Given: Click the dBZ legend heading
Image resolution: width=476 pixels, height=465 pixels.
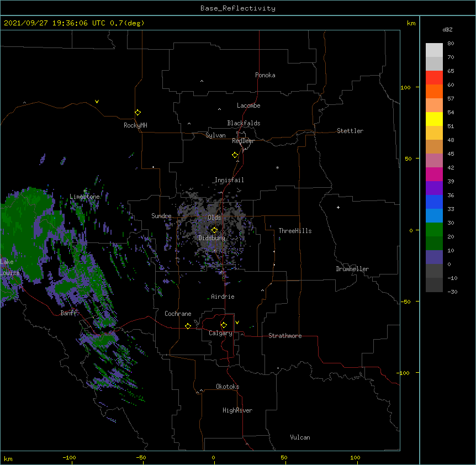Looking at the screenshot, I should 447,29.
